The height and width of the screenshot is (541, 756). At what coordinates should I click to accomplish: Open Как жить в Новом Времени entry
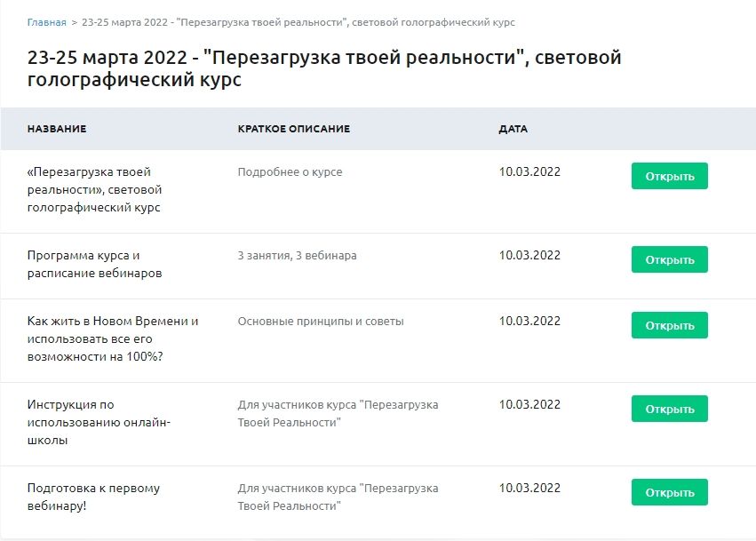[x=669, y=325]
